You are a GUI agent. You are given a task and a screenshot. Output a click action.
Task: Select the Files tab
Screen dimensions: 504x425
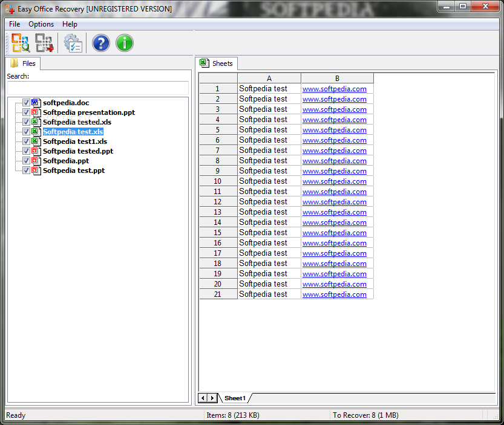click(x=23, y=63)
